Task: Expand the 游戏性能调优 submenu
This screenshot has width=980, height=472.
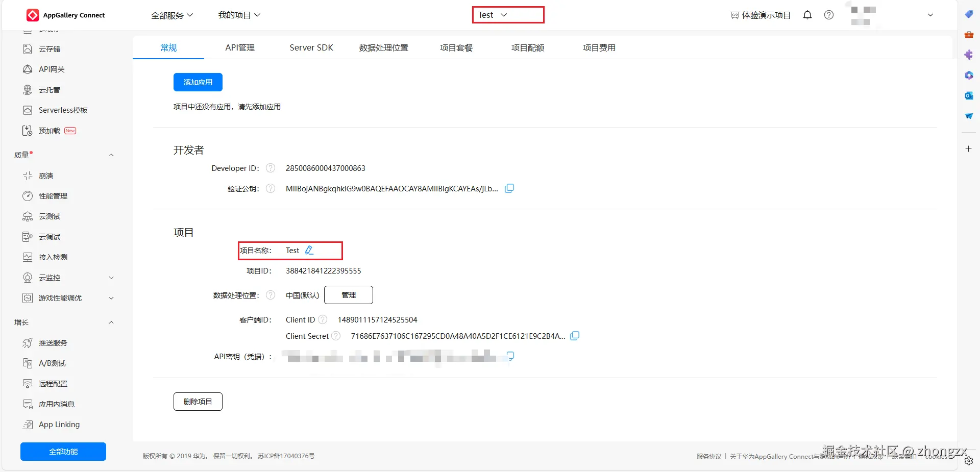Action: [x=111, y=298]
